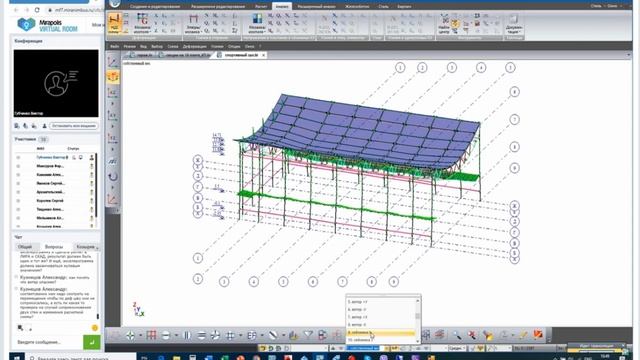Expand the dropdown arrow next to the pencil icon
The image size is (640, 360).
513,336
